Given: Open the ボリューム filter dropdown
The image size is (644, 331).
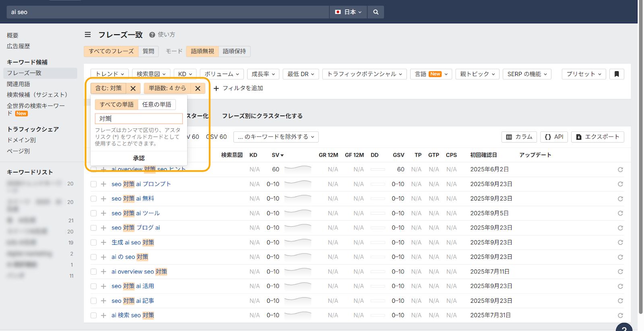Looking at the screenshot, I should click(222, 74).
